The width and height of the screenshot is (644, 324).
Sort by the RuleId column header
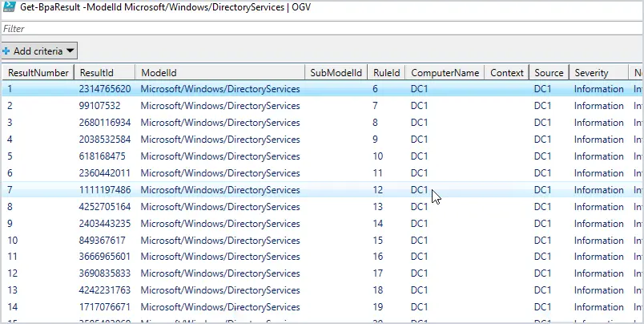pyautogui.click(x=387, y=73)
